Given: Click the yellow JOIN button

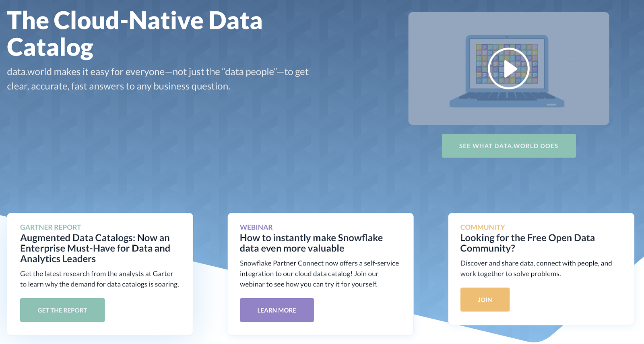Looking at the screenshot, I should coord(485,300).
